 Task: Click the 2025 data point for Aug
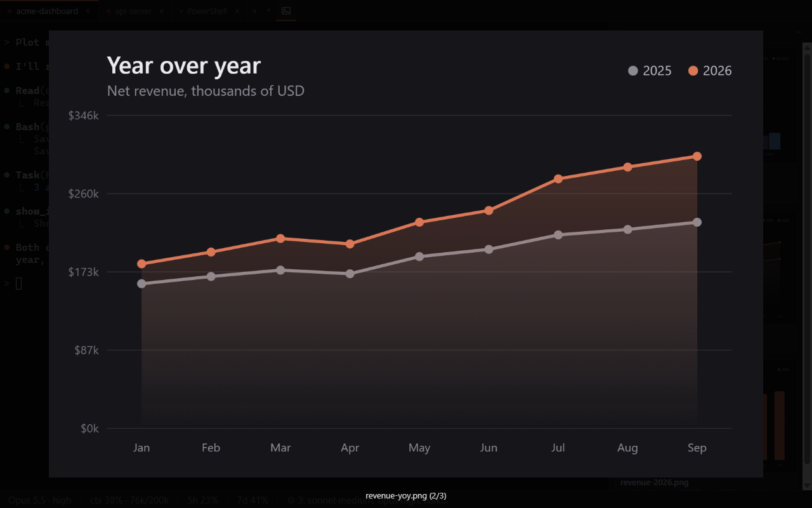(x=627, y=229)
